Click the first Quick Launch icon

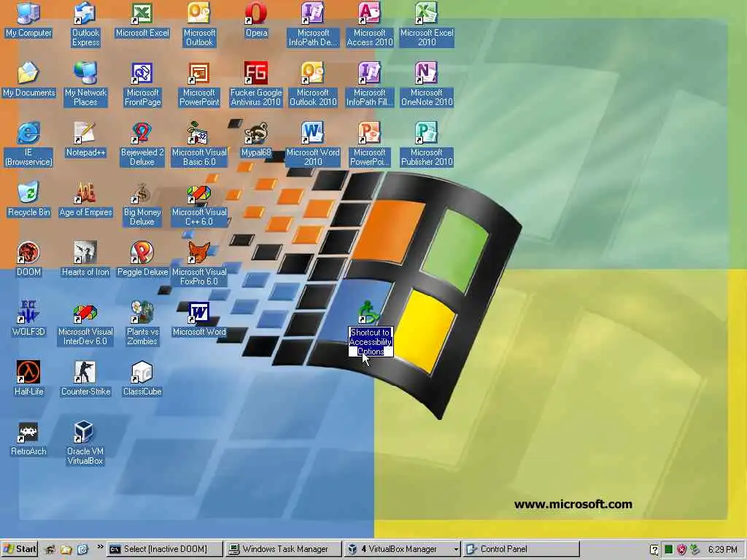click(x=50, y=550)
